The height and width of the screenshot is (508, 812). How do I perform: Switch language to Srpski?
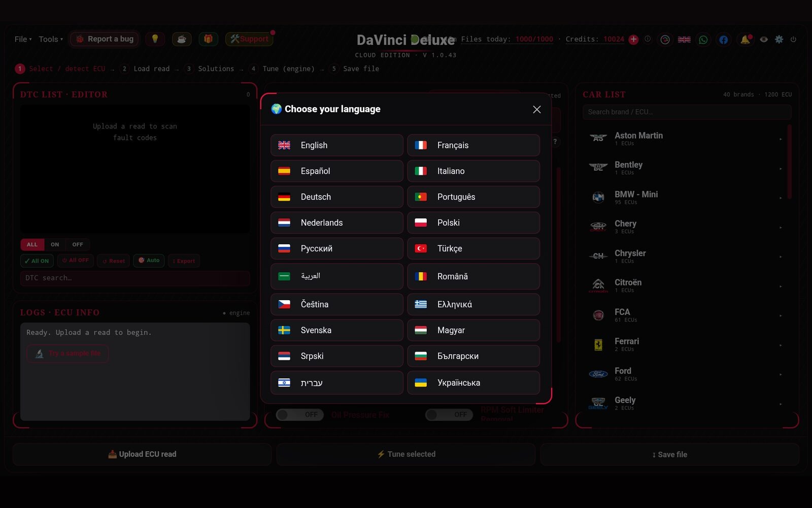pyautogui.click(x=337, y=356)
